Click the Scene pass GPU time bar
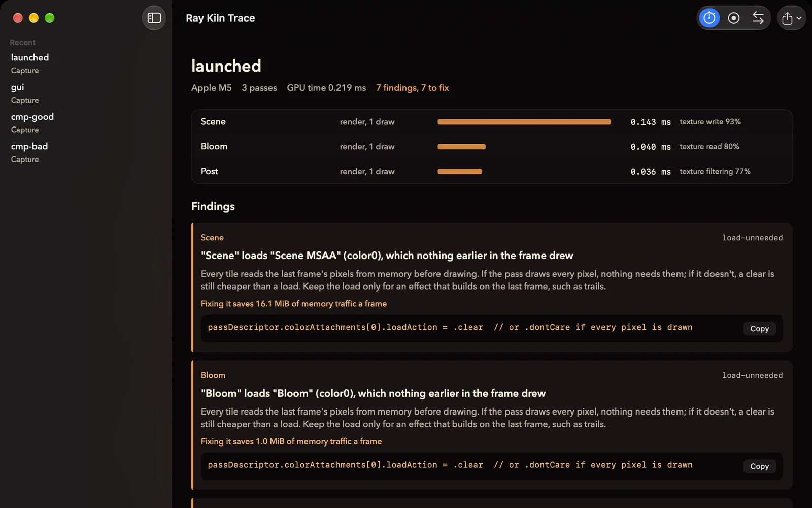The width and height of the screenshot is (812, 508). 524,122
